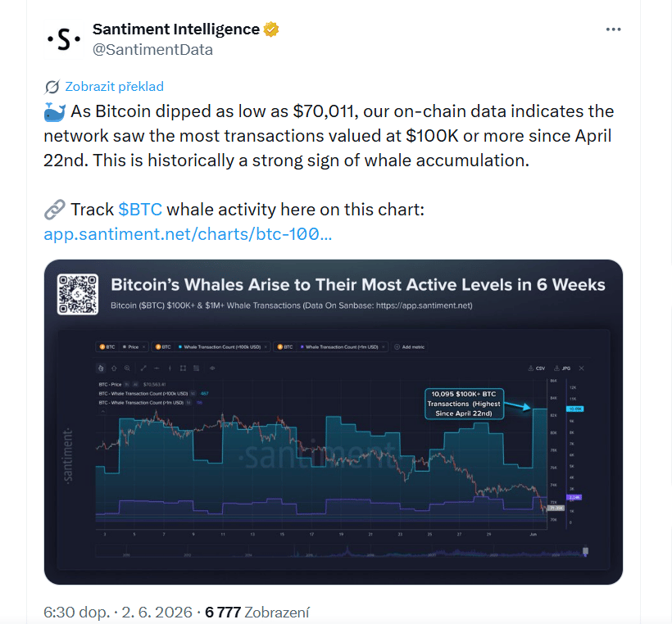Click the JPG export button
This screenshot has height=624, width=672.
pos(562,369)
